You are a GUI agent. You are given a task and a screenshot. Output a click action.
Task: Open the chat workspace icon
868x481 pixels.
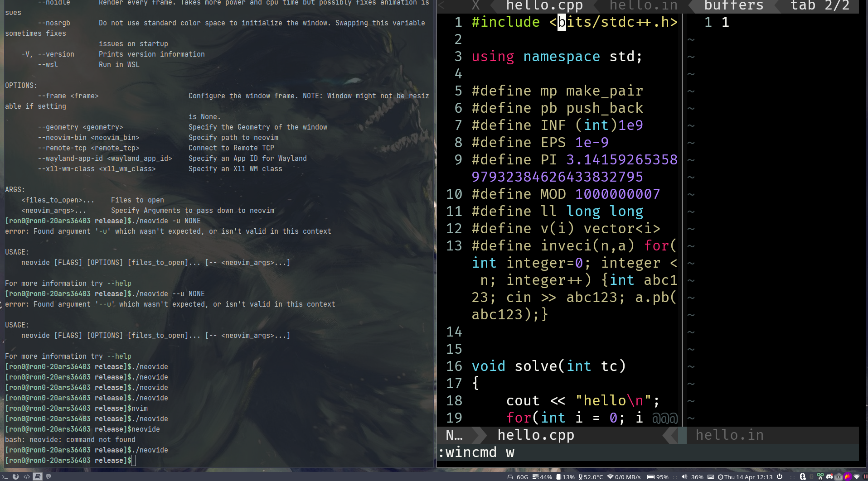[48, 476]
